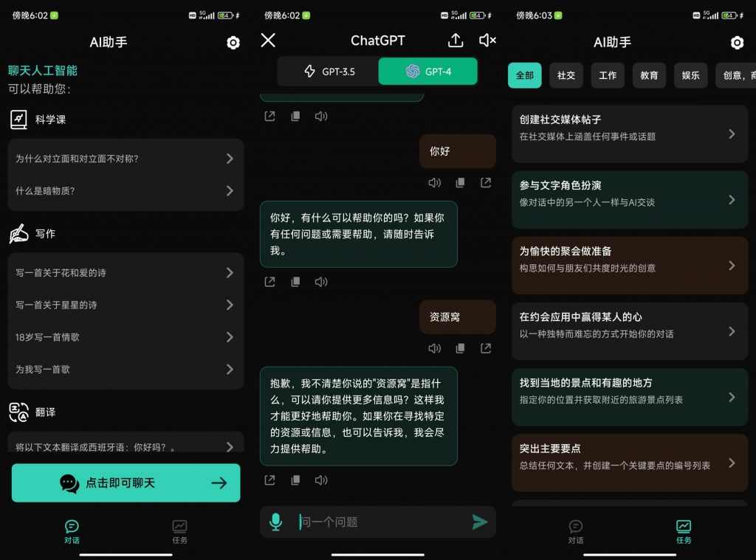
Task: Select the 创意 category filter
Action: click(736, 75)
